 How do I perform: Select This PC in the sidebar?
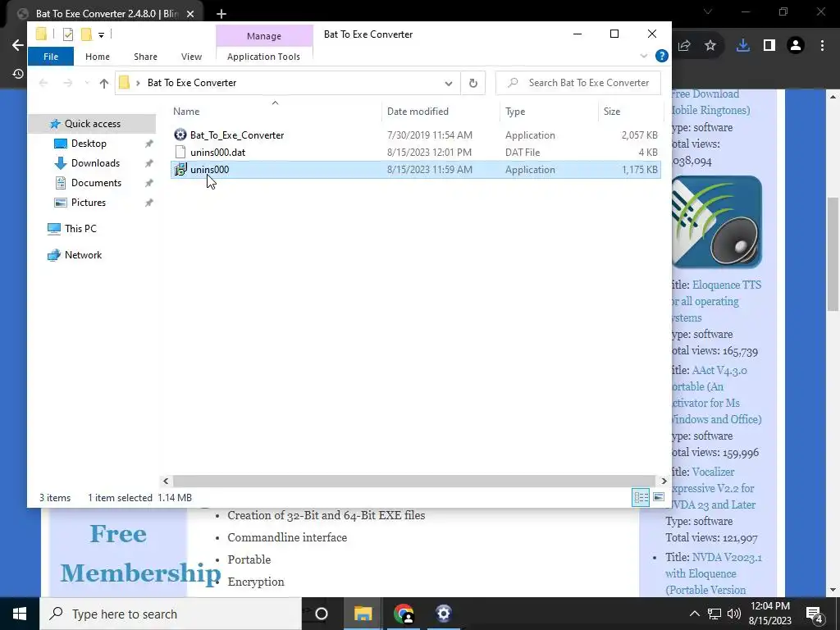coord(80,229)
